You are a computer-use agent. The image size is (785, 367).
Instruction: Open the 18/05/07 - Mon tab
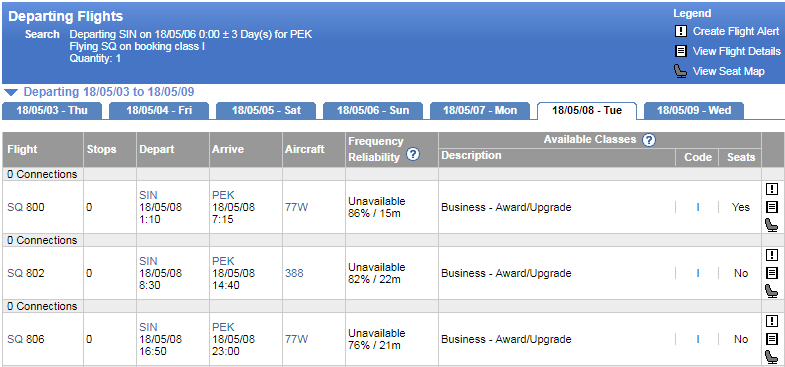pos(480,111)
